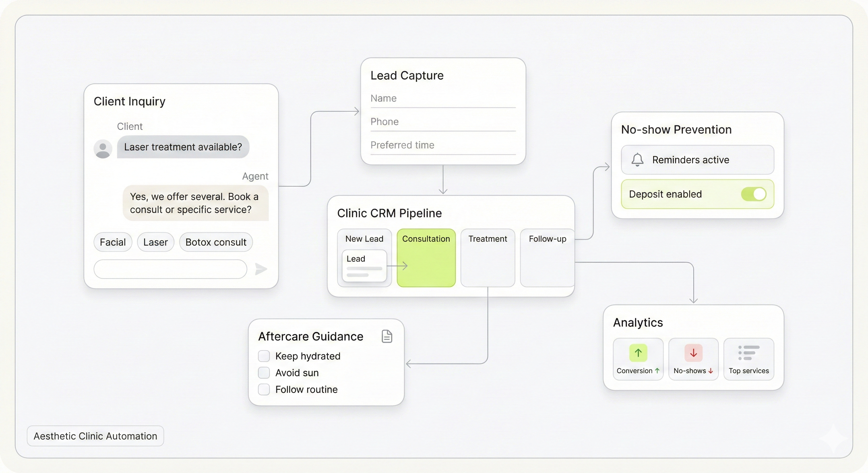Click the Lead card in New Lead column
Viewport: 868px width, 473px height.
pyautogui.click(x=364, y=267)
